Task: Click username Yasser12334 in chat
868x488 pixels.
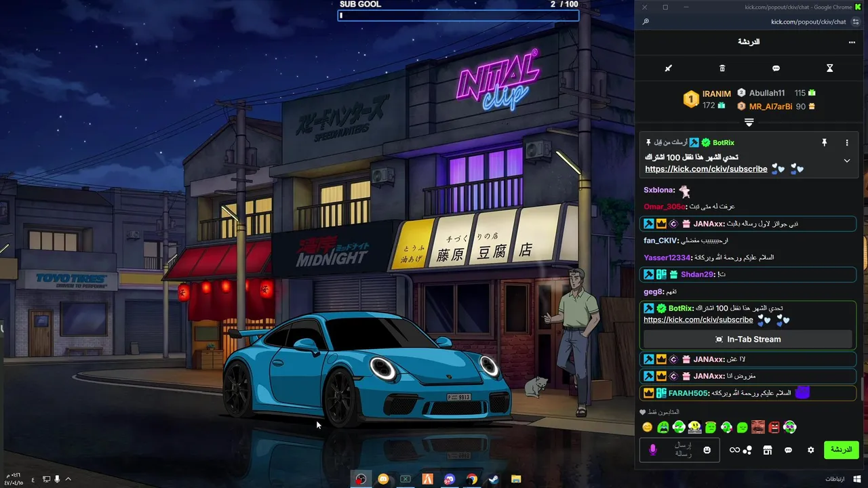Action: [x=667, y=258]
